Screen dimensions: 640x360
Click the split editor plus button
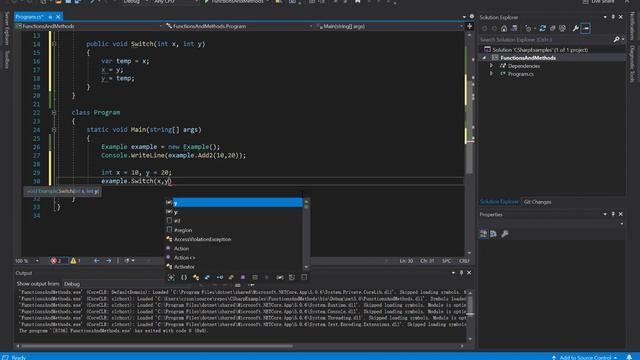tap(469, 26)
